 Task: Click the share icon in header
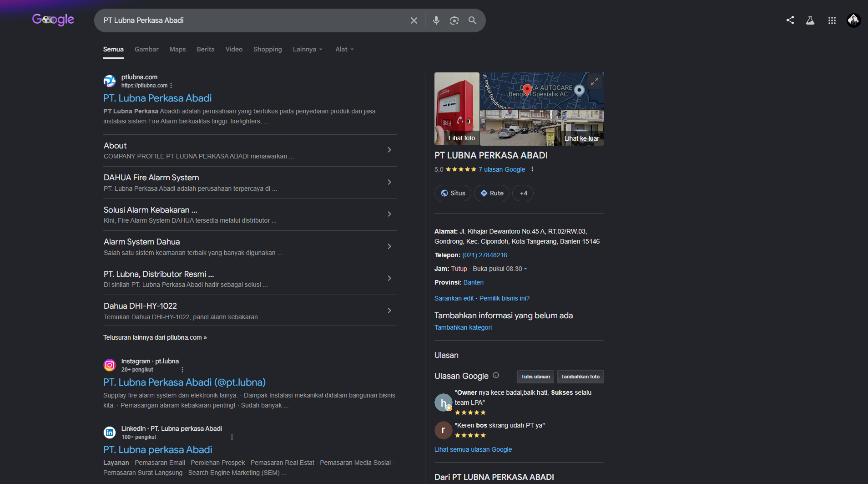790,20
